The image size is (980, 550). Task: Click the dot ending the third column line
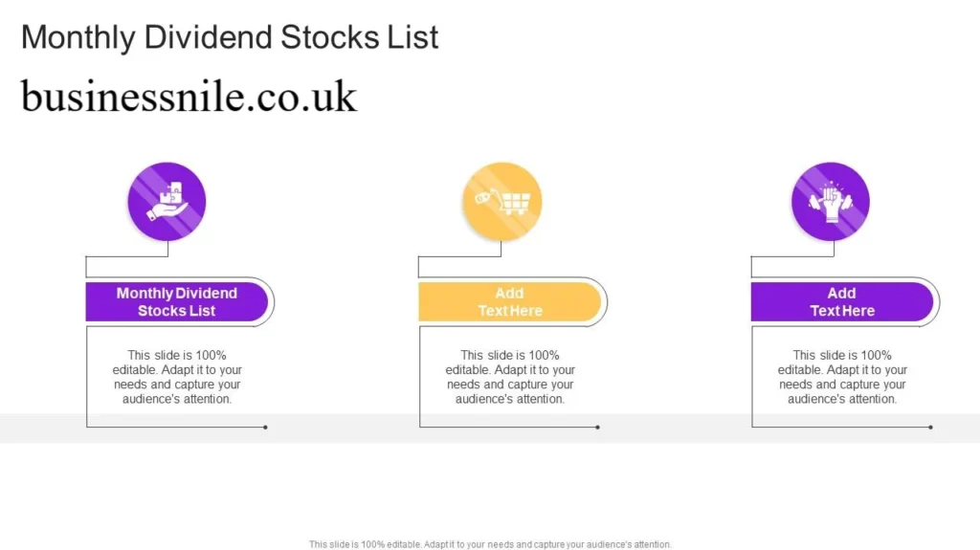click(930, 428)
